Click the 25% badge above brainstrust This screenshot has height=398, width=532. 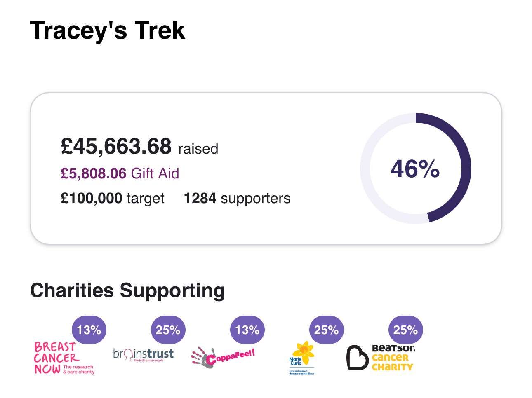[x=168, y=330]
